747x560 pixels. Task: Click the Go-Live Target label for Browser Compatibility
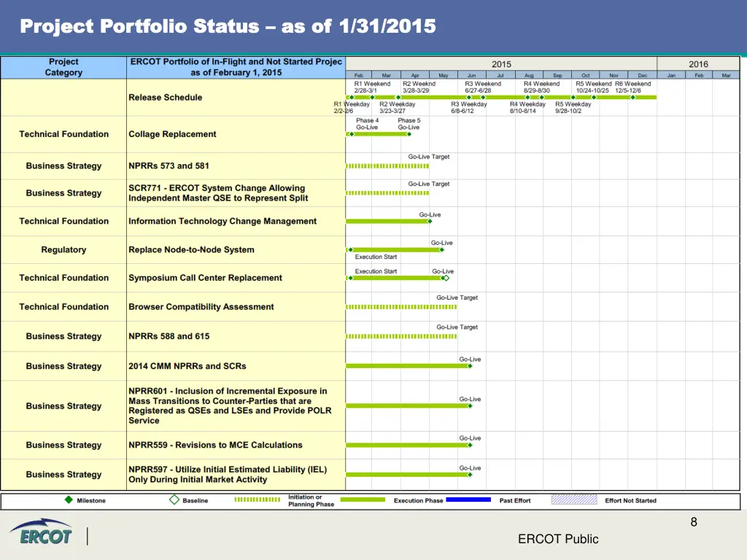457,297
